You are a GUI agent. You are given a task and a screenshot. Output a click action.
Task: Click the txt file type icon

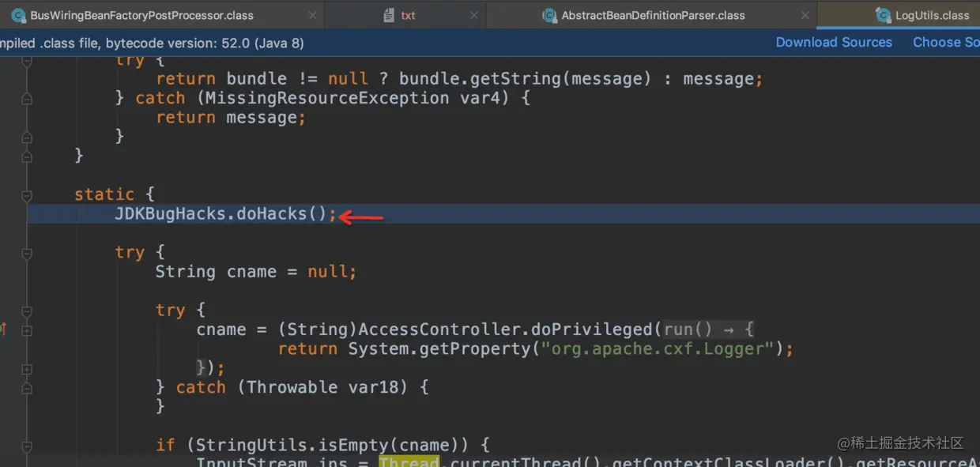point(389,15)
